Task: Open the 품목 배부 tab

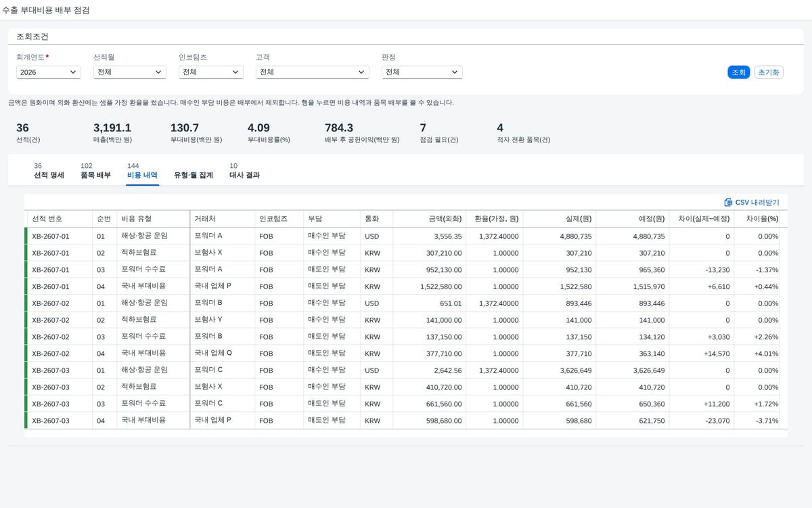Action: [95, 171]
